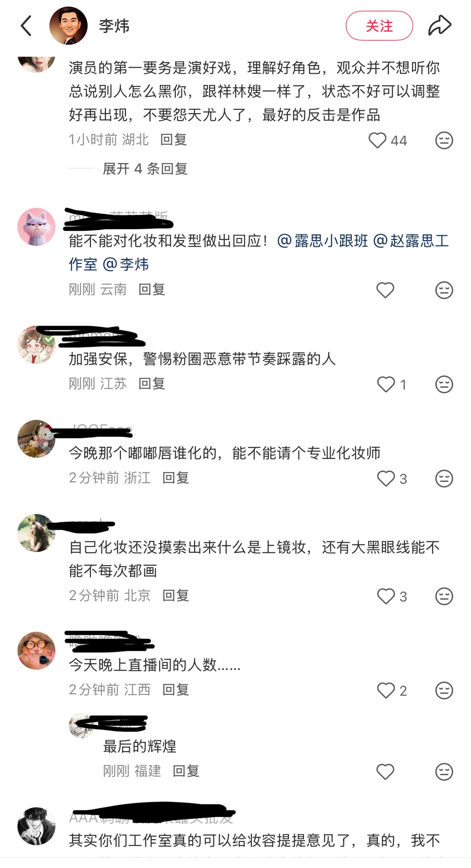Dislike the Hubei comment with face icon

coord(444,140)
